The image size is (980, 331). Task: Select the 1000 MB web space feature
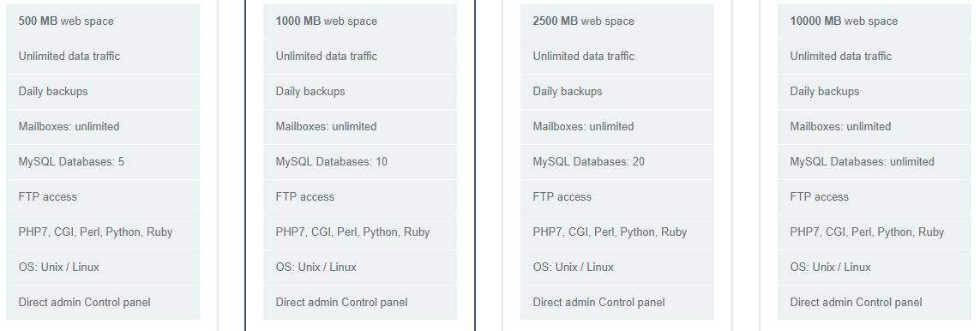pos(360,21)
